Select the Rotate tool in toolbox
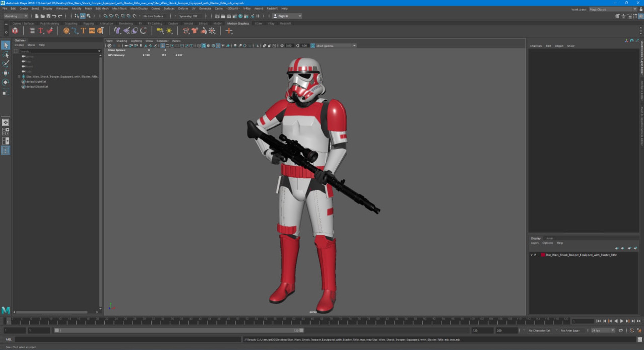This screenshot has height=350, width=644. [6, 82]
